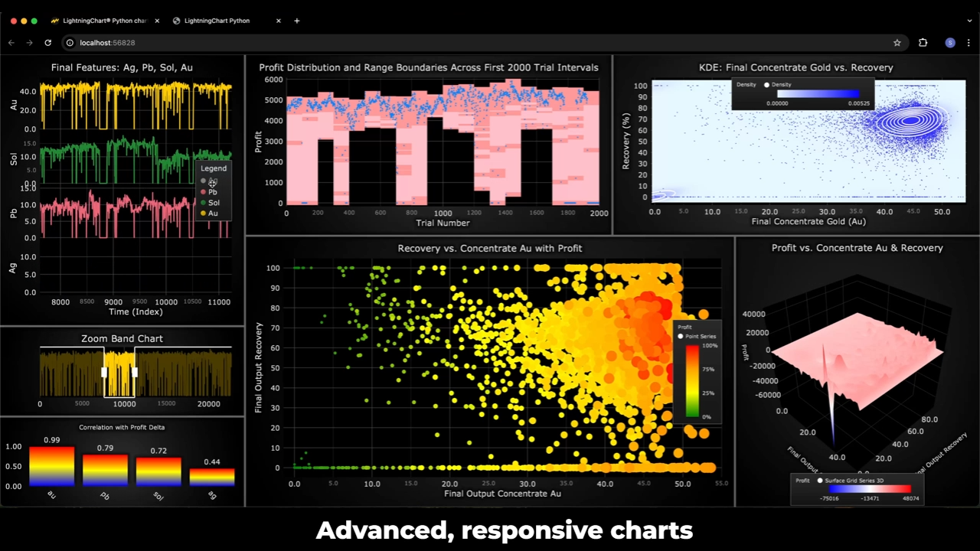The width and height of the screenshot is (980, 551).
Task: Click the 'Recovery (%)' axis label
Action: pyautogui.click(x=626, y=141)
